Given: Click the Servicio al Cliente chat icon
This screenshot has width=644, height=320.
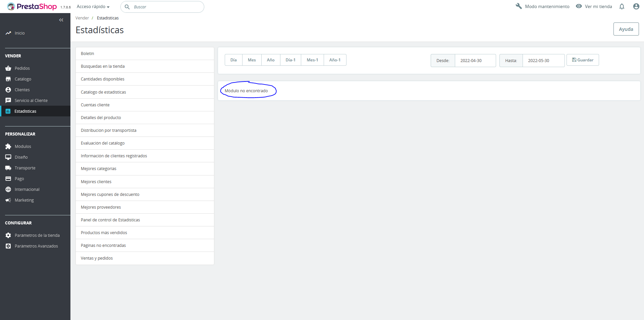Looking at the screenshot, I should point(8,101).
